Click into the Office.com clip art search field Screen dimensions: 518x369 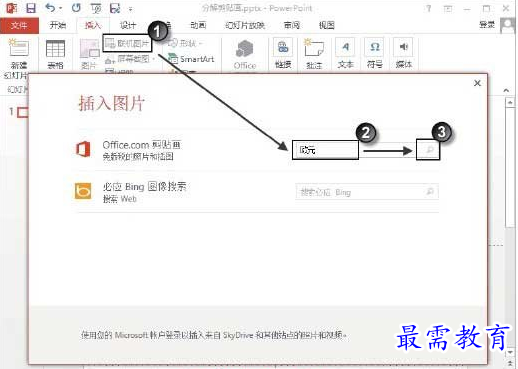point(325,150)
